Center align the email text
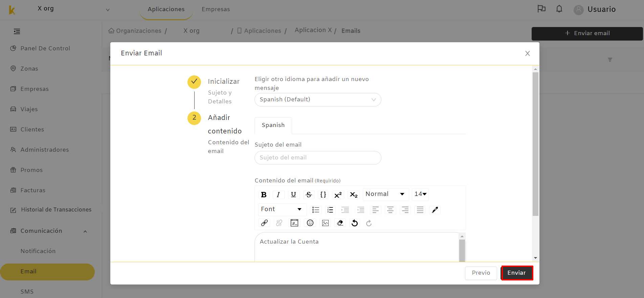This screenshot has width=644, height=298. click(390, 210)
